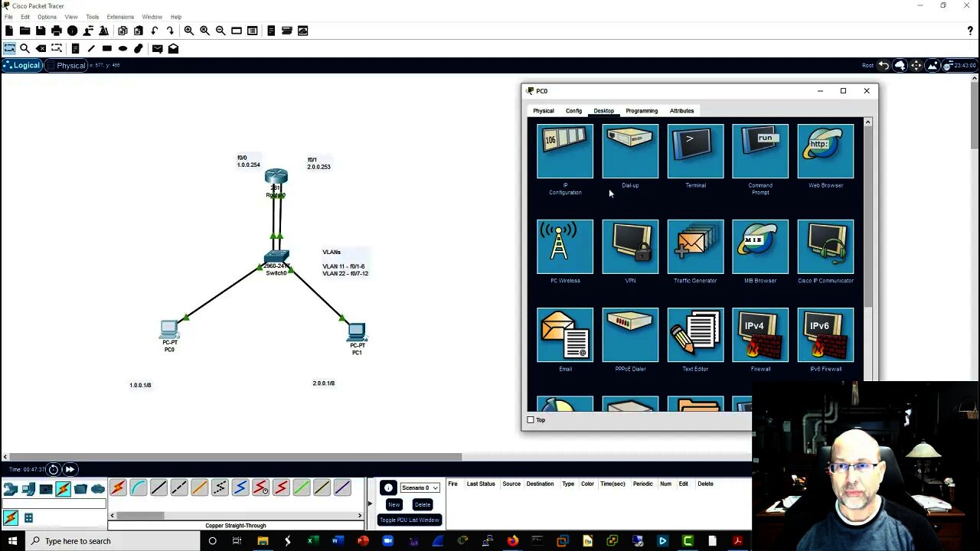
Task: Select the Place Note tool
Action: click(75, 48)
